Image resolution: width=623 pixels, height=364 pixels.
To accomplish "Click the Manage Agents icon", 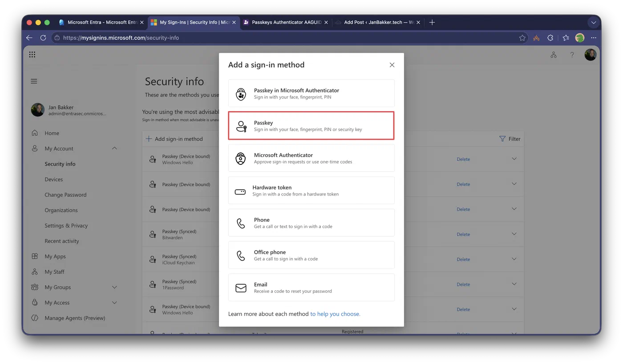I will [35, 318].
